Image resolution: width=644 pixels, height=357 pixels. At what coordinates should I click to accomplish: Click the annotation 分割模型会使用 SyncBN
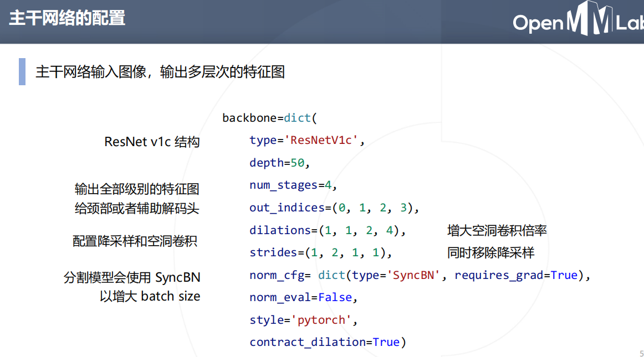[x=132, y=278]
